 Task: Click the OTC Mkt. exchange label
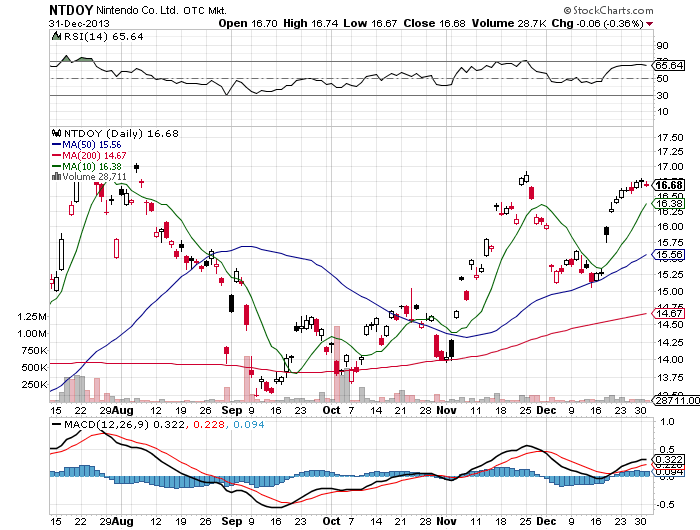tap(205, 11)
